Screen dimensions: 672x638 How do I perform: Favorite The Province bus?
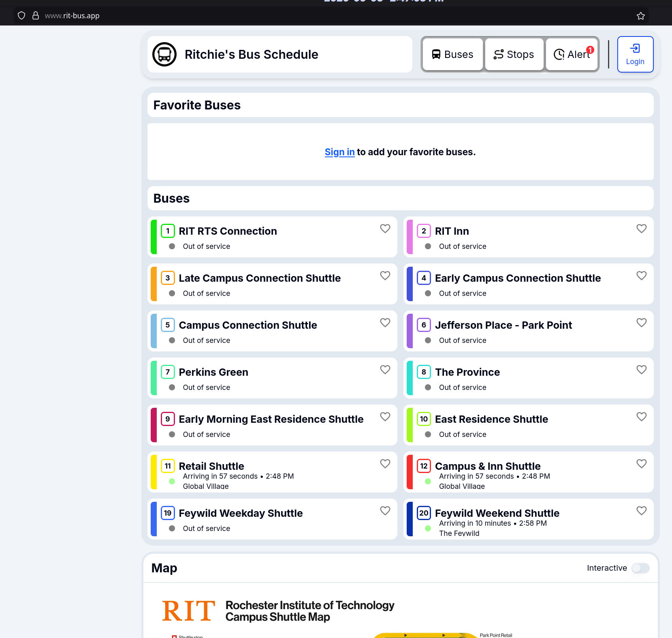pyautogui.click(x=642, y=370)
